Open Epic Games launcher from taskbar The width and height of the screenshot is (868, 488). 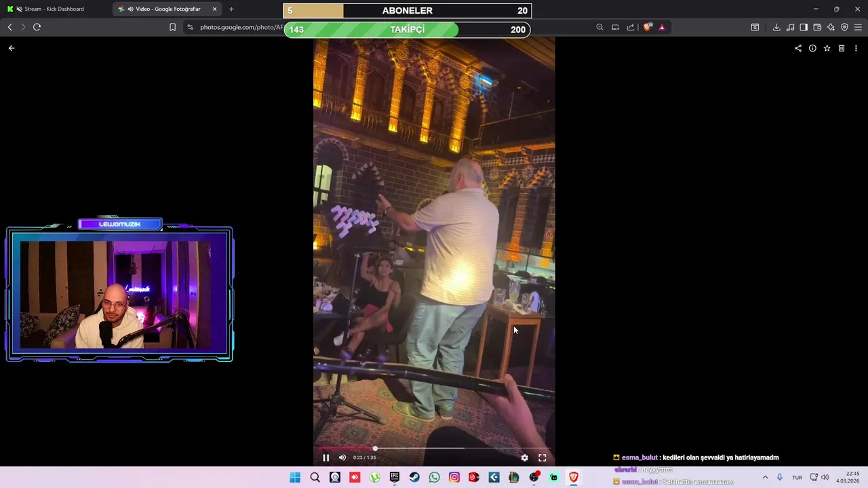point(395,477)
